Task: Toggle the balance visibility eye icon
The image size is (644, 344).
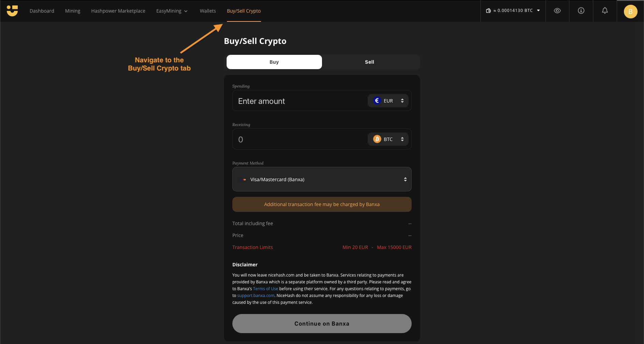Action: [x=557, y=11]
